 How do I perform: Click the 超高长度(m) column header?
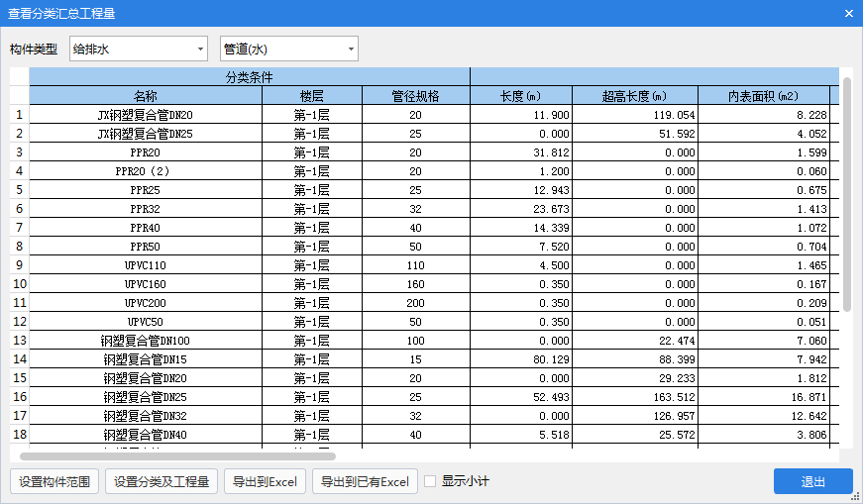634,96
